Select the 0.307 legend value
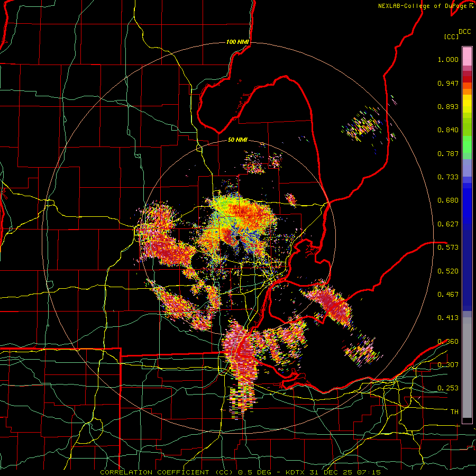 448,365
